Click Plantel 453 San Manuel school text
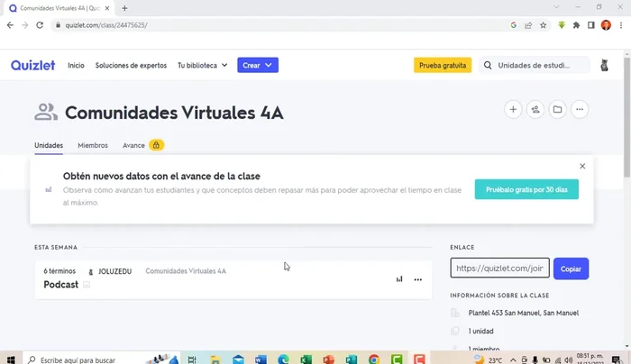Viewport: 631px width, 364px height. (x=524, y=313)
